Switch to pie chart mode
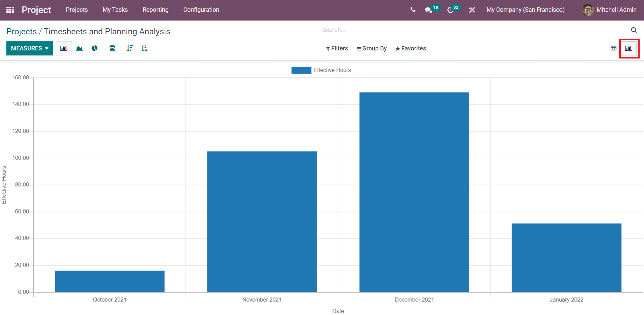644x315 pixels. pyautogui.click(x=95, y=48)
